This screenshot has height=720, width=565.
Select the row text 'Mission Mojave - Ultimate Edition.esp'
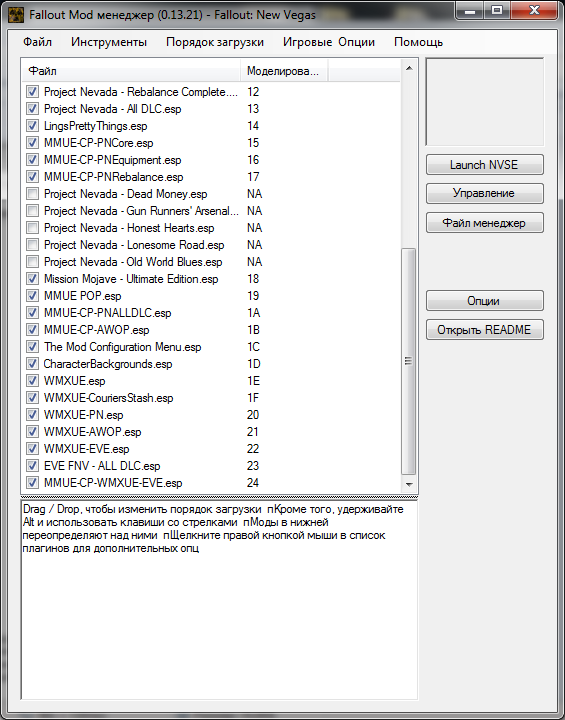tap(131, 279)
